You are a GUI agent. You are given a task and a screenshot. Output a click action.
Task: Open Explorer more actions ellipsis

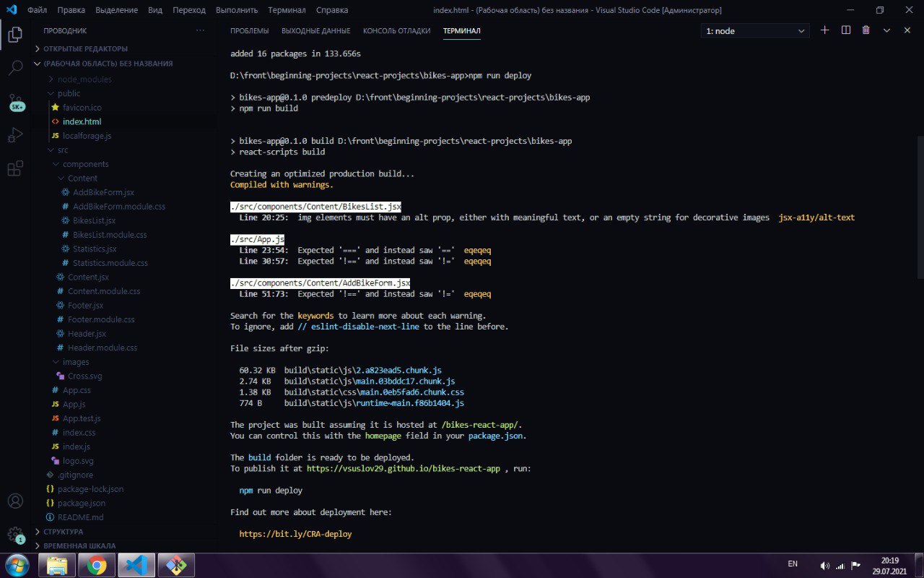tap(200, 30)
